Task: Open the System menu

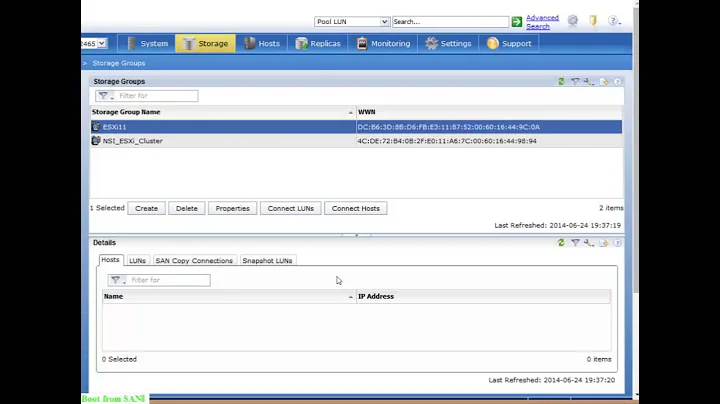Action: (x=146, y=44)
